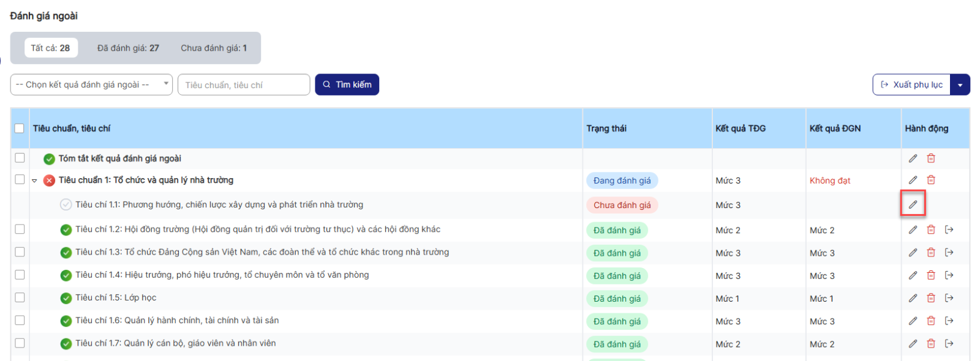Click the export arrow icon for Tiêu chí 1.3
The height and width of the screenshot is (361, 980).
point(949,252)
